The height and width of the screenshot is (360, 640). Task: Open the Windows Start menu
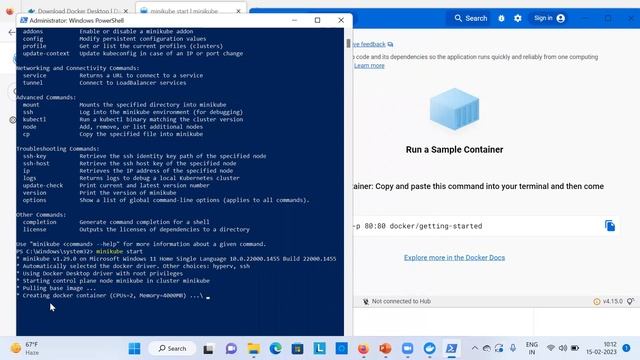click(134, 349)
